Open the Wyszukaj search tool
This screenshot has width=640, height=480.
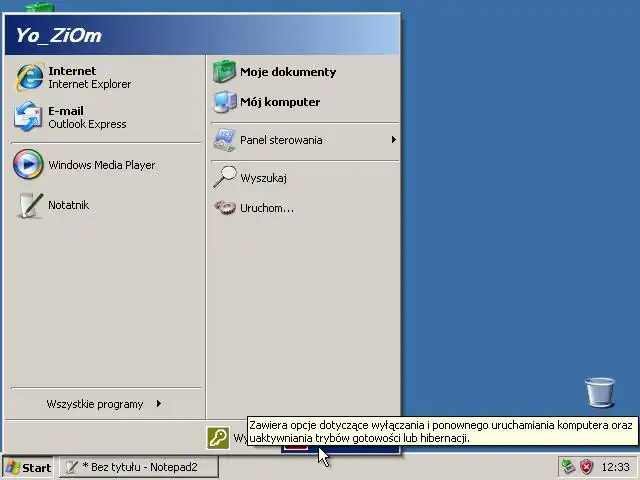(x=304, y=178)
